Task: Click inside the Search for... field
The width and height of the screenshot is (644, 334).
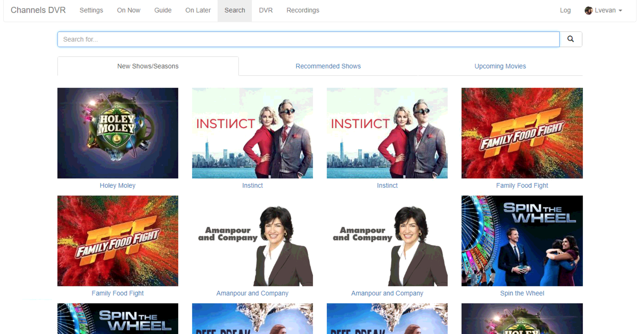Action: point(308,39)
